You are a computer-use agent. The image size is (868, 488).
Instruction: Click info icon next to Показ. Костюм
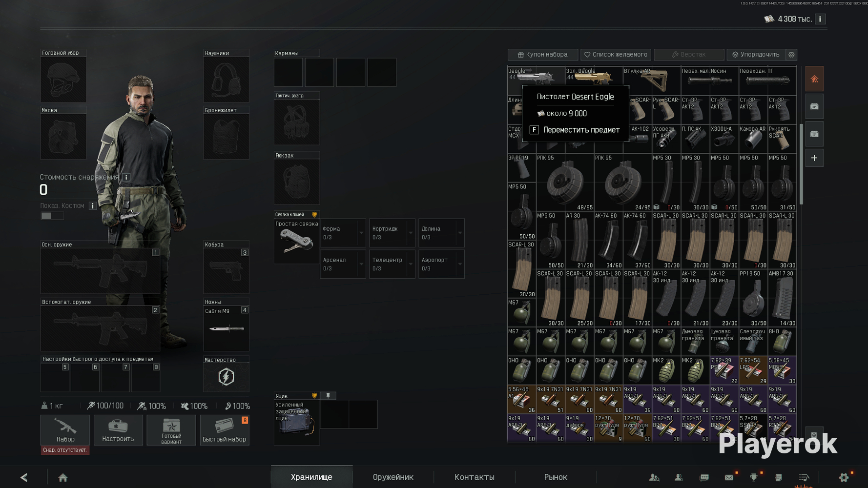(92, 206)
